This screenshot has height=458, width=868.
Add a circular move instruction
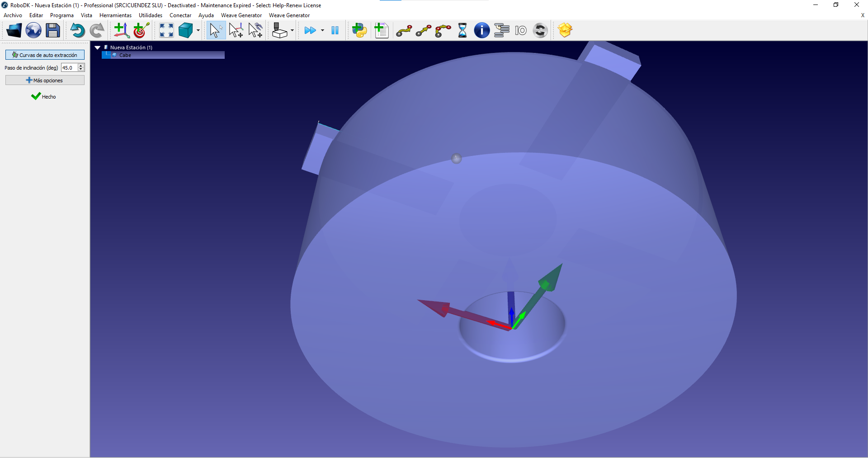[x=443, y=31]
